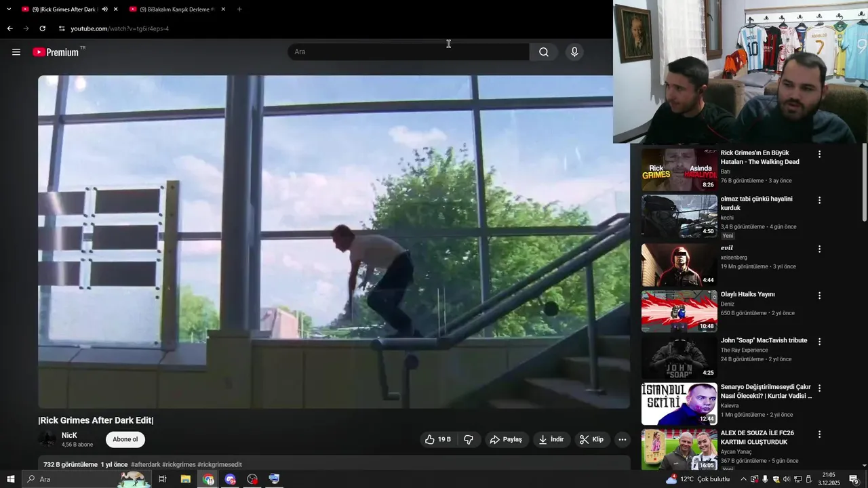The height and width of the screenshot is (488, 868).
Task: Open Task View on taskbar
Action: [x=163, y=479]
